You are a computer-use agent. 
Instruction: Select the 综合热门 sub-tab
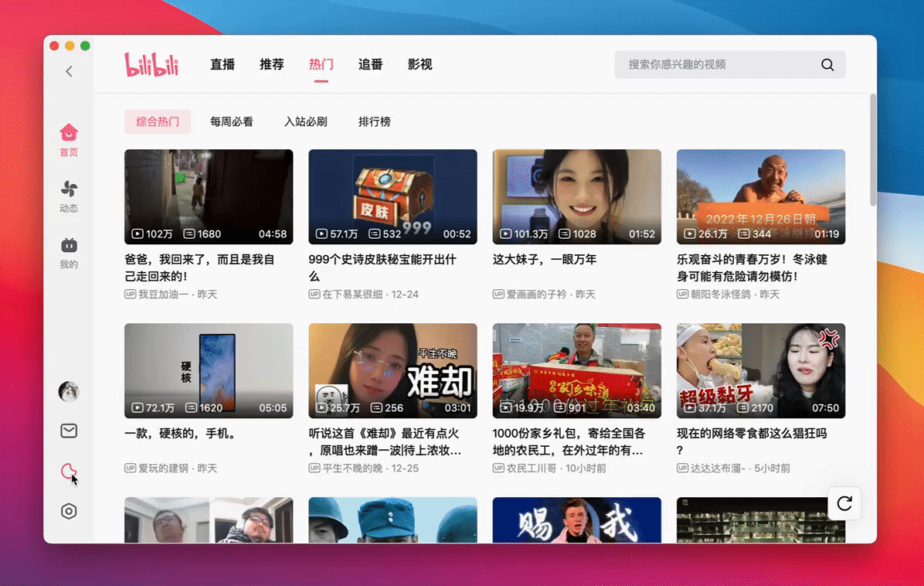pos(158,121)
